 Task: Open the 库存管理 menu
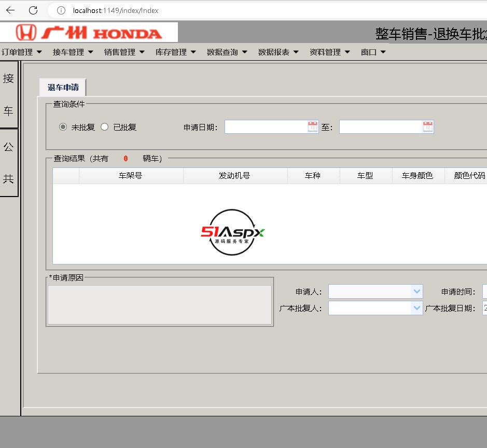point(176,52)
